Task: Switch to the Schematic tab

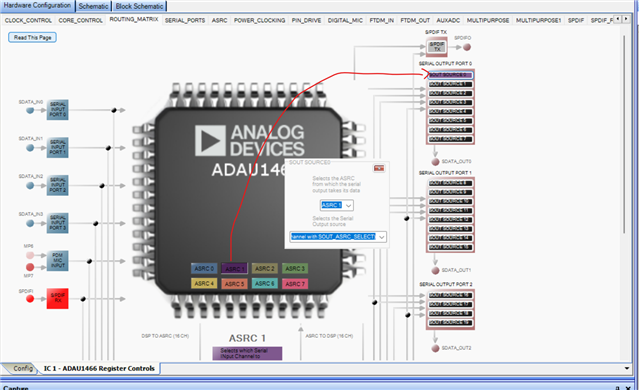Action: pyautogui.click(x=93, y=6)
